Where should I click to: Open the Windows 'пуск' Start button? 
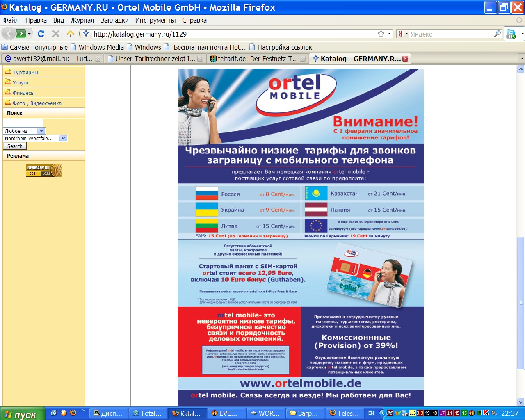point(20,414)
